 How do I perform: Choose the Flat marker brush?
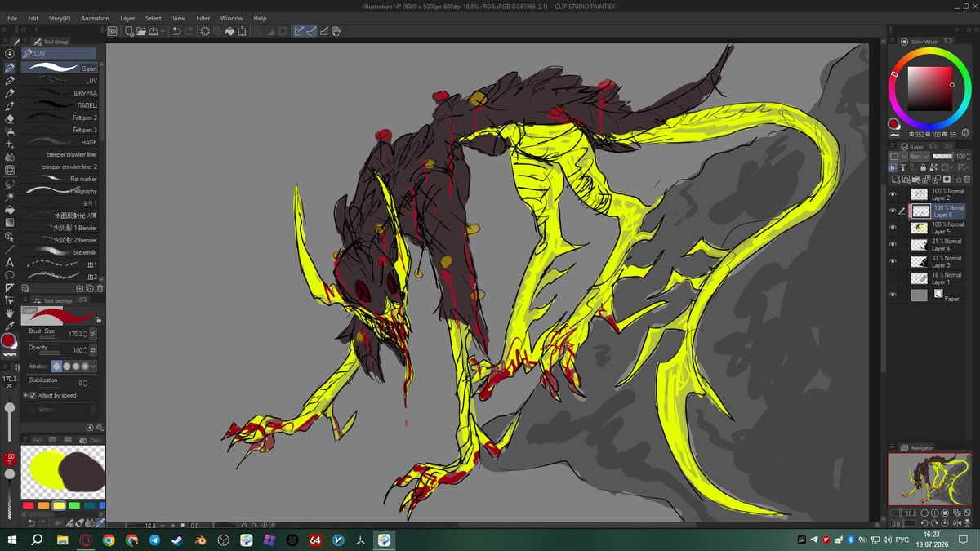click(60, 179)
